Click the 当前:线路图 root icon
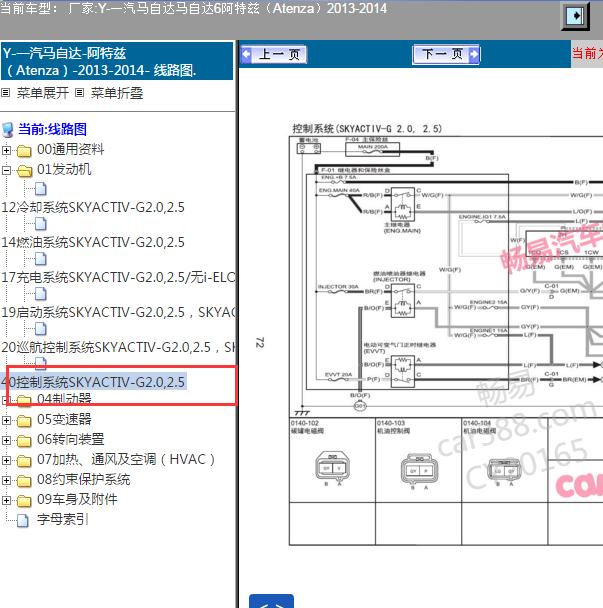Image resolution: width=603 pixels, height=608 pixels. 8,130
